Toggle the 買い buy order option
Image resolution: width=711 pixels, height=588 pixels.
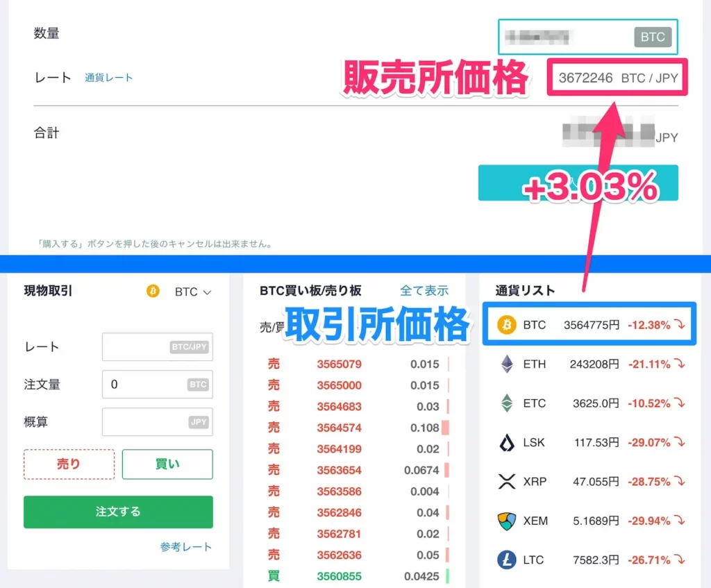pos(167,464)
